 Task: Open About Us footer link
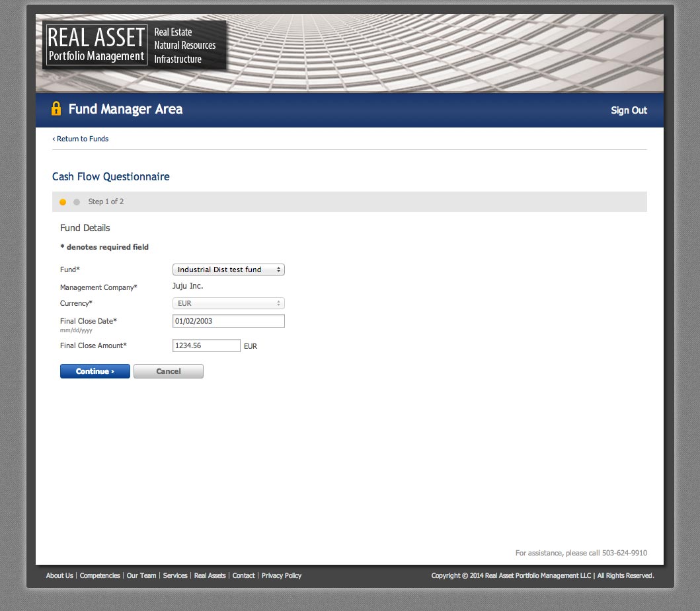(59, 575)
